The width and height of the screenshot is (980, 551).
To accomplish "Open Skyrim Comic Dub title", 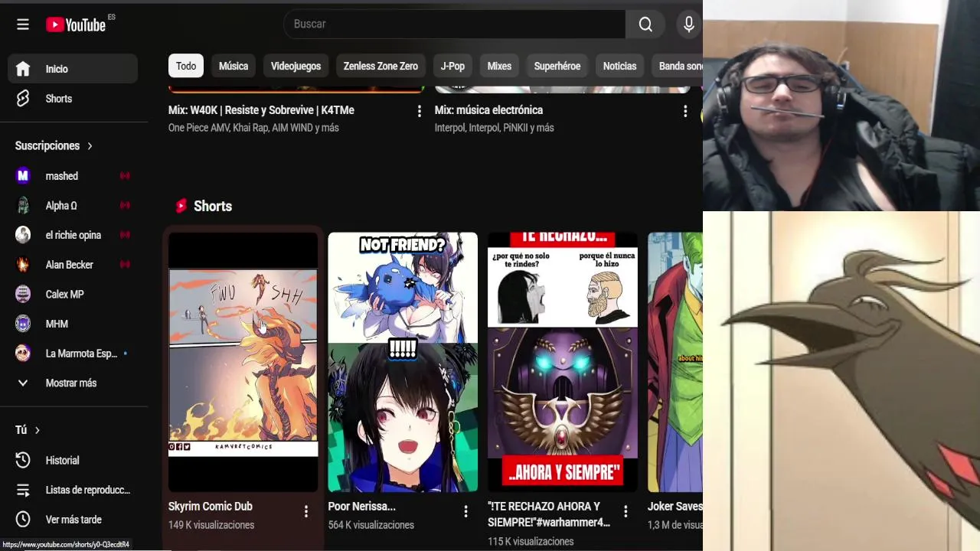I will [211, 507].
